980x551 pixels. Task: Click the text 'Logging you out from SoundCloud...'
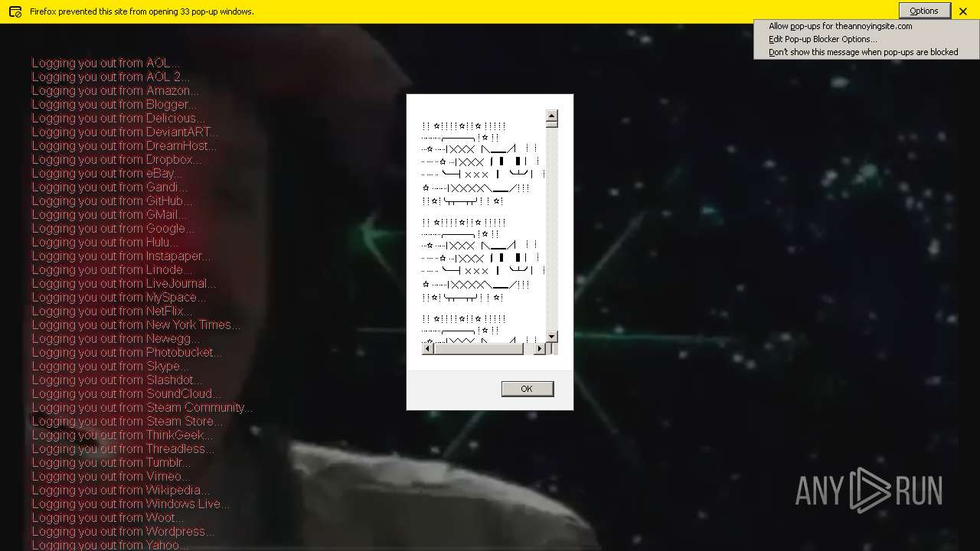126,393
